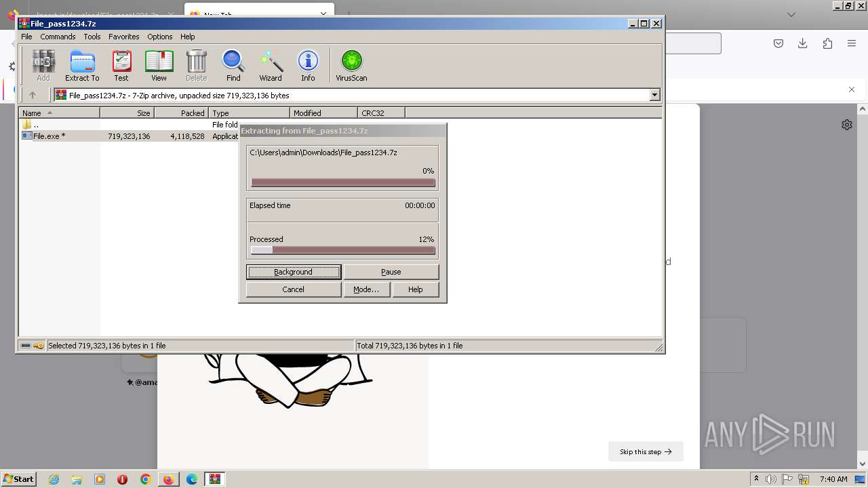Open the Windows Start button
The width and height of the screenshot is (868, 488).
pos(18,479)
